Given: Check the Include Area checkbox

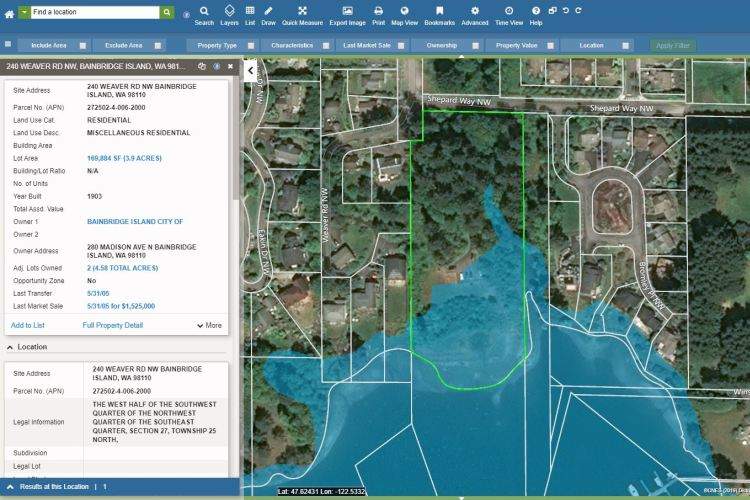Looking at the screenshot, I should [83, 46].
